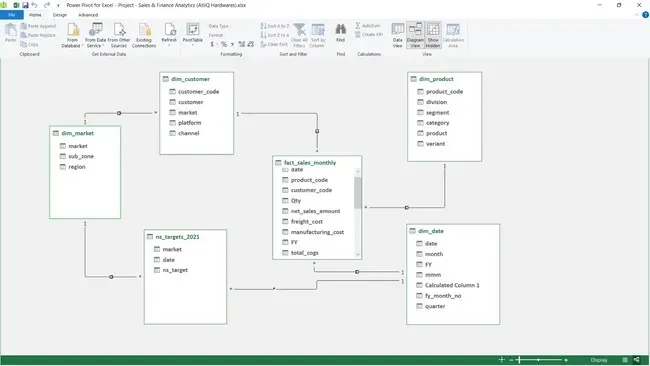Apply currency dollar format
650x366 pixels.
(212, 44)
